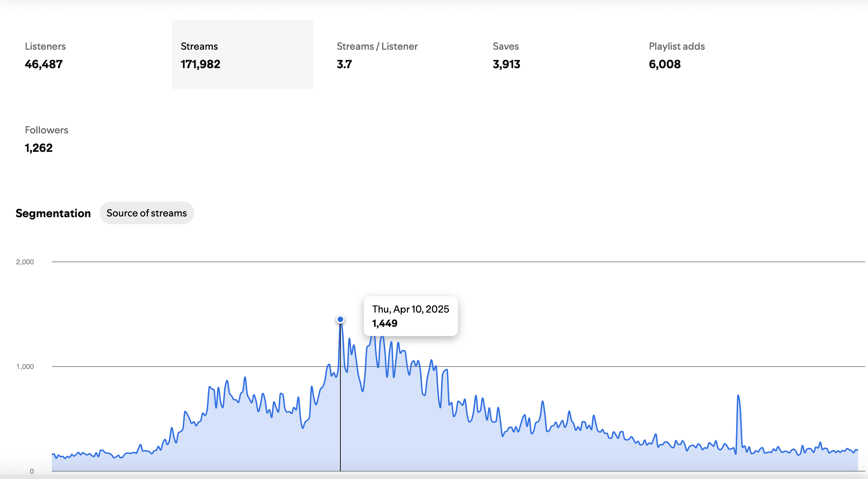Viewport: 868px width, 479px height.
Task: Click the 6,008 playlist adds count
Action: click(x=664, y=64)
